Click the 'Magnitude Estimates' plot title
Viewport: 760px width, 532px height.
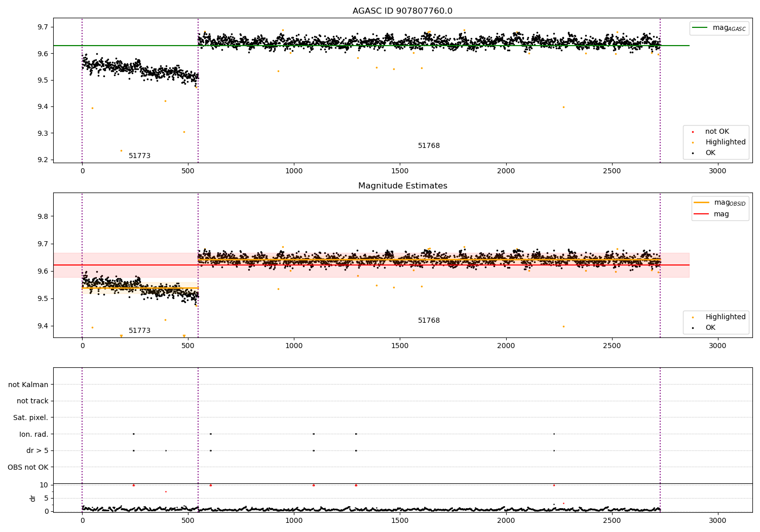(x=402, y=186)
